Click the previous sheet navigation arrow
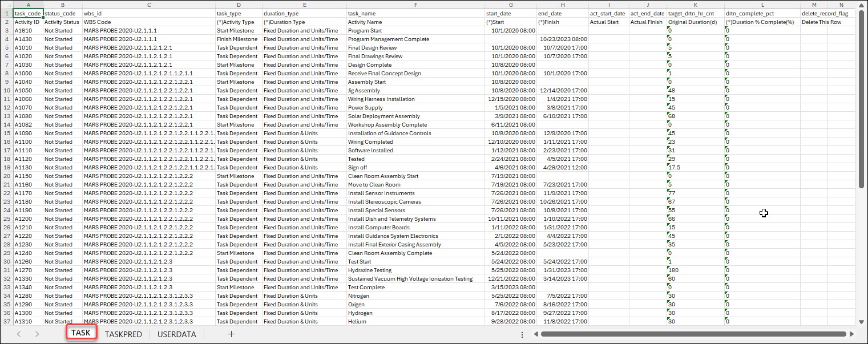Viewport: 868px width, 344px height. (18, 334)
